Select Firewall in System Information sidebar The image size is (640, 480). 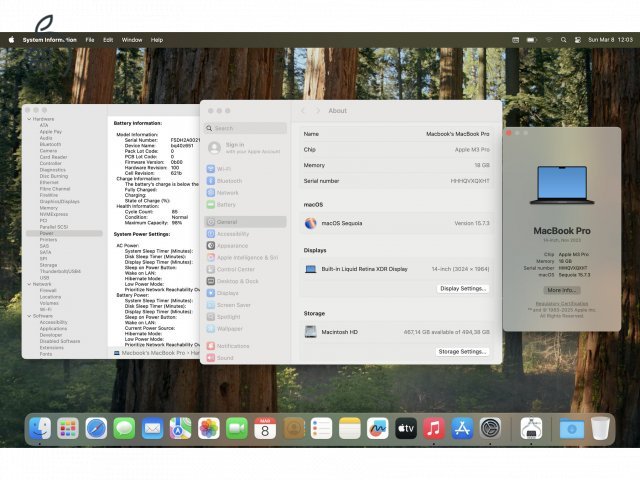(x=48, y=290)
